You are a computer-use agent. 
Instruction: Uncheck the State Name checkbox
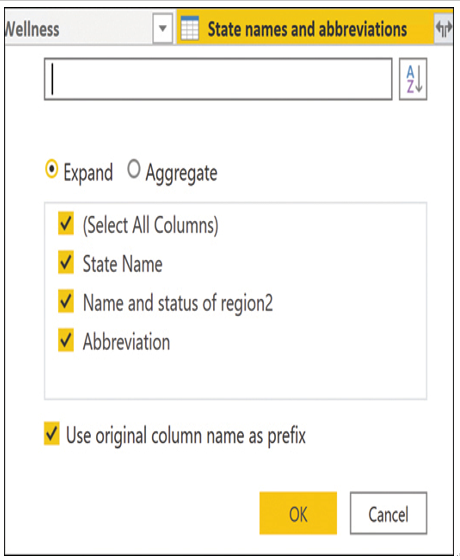(x=66, y=262)
